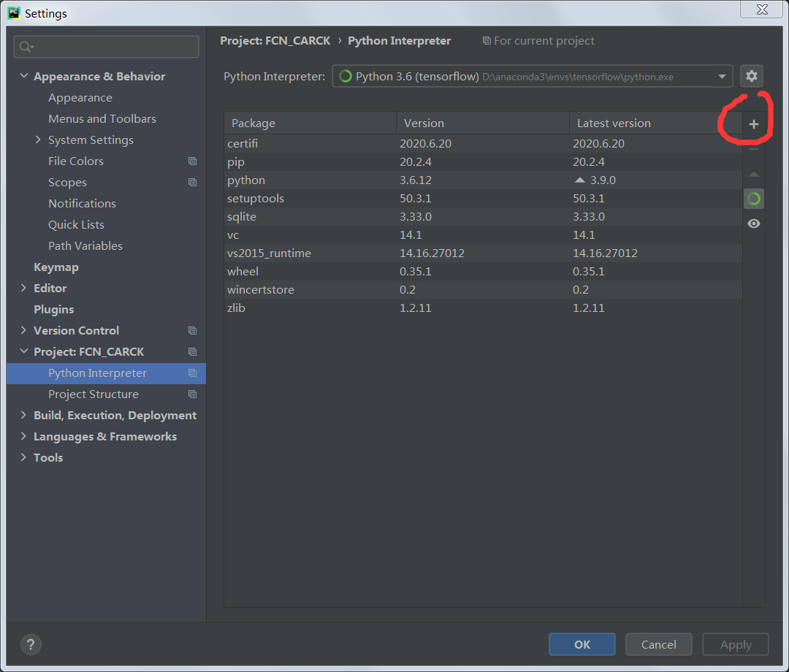
Task: Click the Cancel button
Action: tap(658, 644)
